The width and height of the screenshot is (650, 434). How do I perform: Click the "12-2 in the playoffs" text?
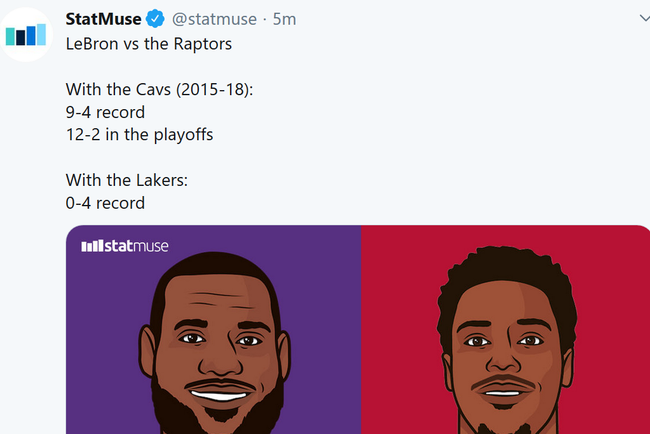[x=139, y=135]
